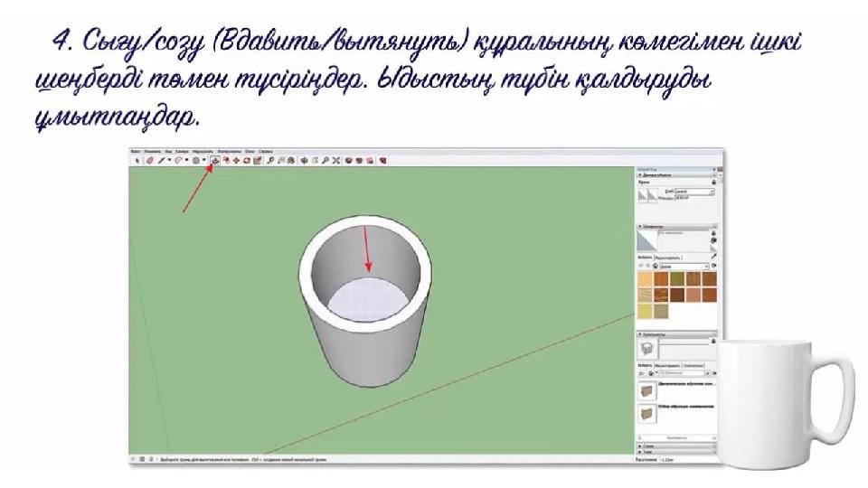This screenshot has height=488, width=868.
Task: Click the Расстояние measurements field
Action: tap(686, 460)
